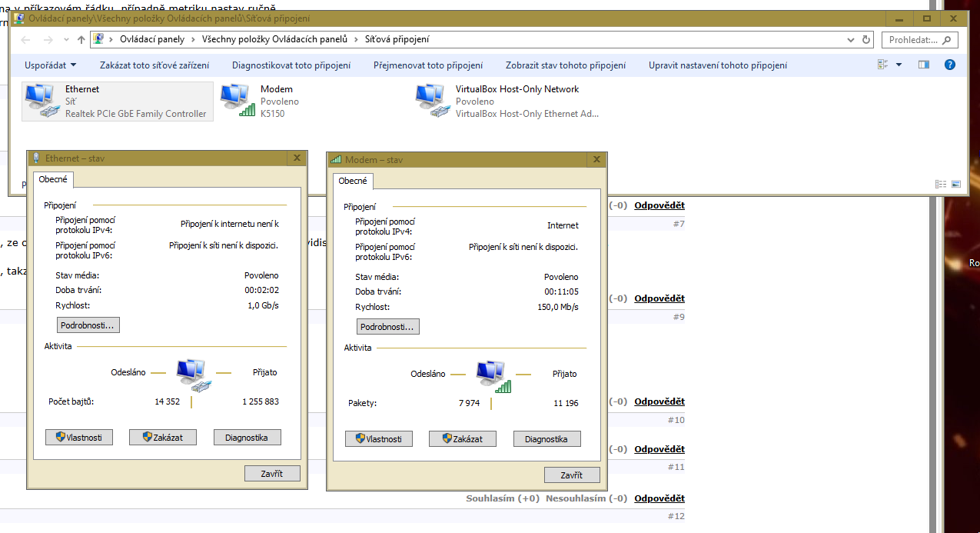Switch to large icons view at bottom right

point(956,184)
